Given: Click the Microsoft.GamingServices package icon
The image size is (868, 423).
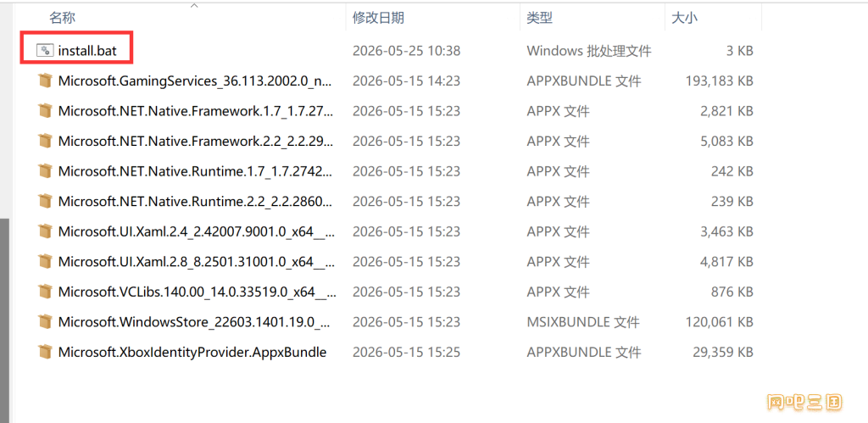Looking at the screenshot, I should 45,81.
